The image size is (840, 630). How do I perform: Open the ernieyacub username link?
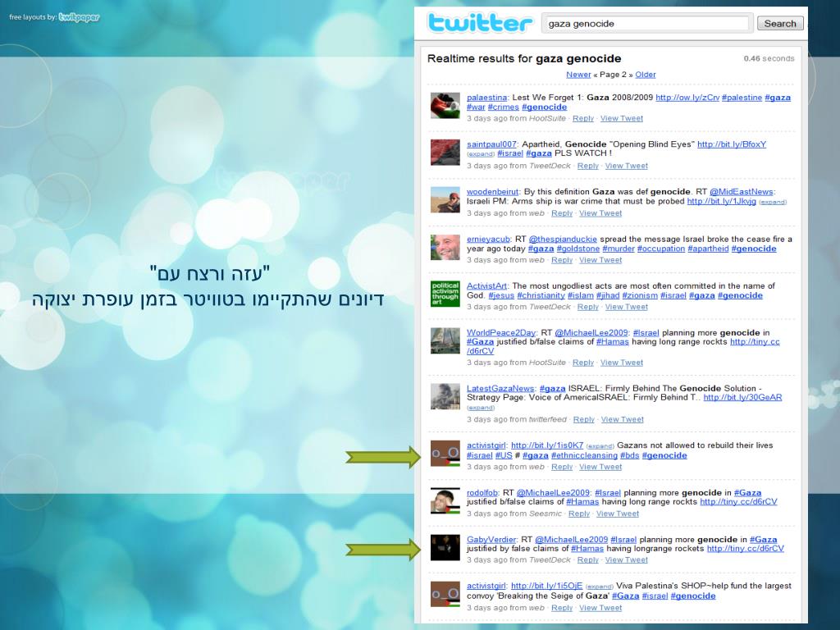click(x=488, y=239)
